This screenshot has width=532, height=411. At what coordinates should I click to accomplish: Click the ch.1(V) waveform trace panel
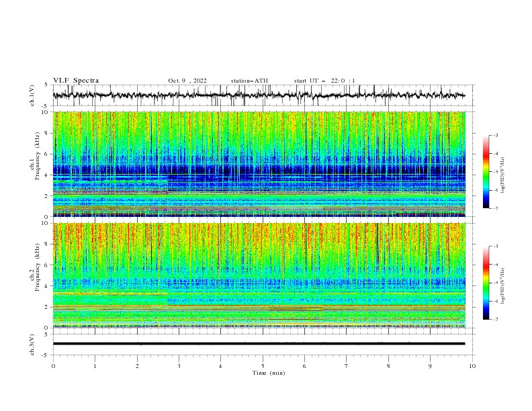click(264, 95)
